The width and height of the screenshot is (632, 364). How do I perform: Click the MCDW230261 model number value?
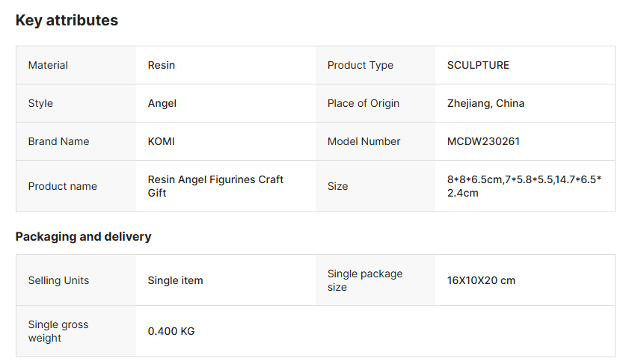tap(483, 141)
